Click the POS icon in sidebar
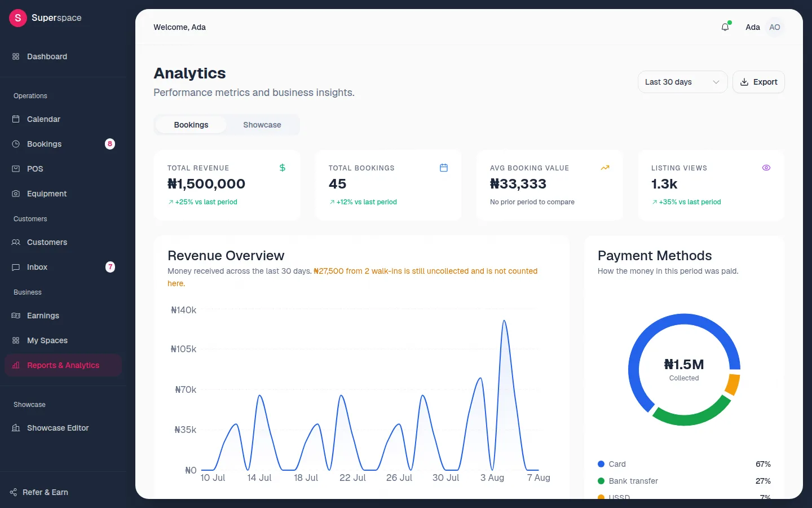The height and width of the screenshot is (508, 812). pos(16,169)
